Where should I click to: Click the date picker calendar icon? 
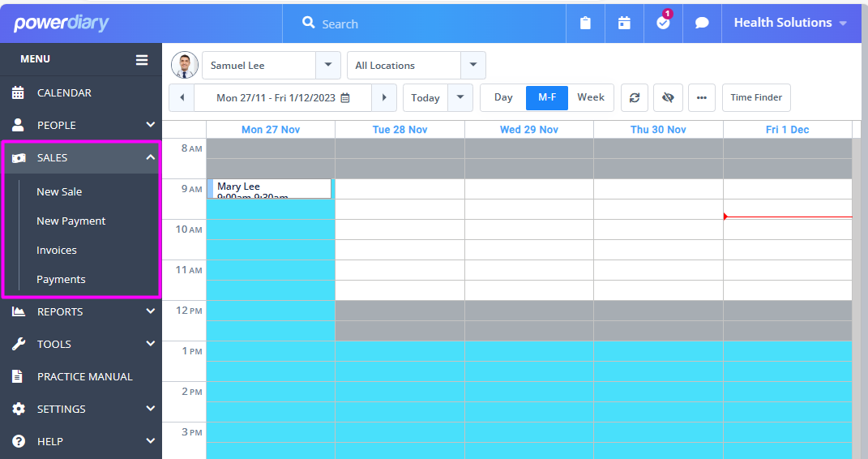pyautogui.click(x=345, y=98)
